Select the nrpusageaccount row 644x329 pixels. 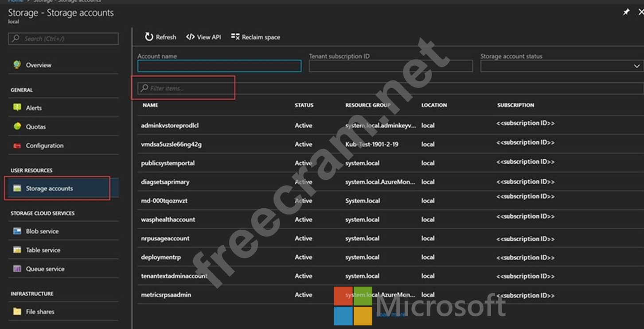click(390, 238)
